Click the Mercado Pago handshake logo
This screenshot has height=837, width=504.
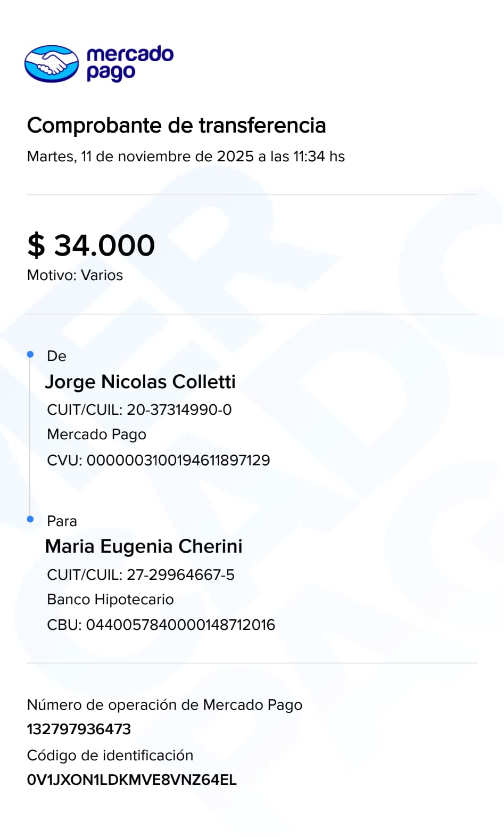point(52,64)
